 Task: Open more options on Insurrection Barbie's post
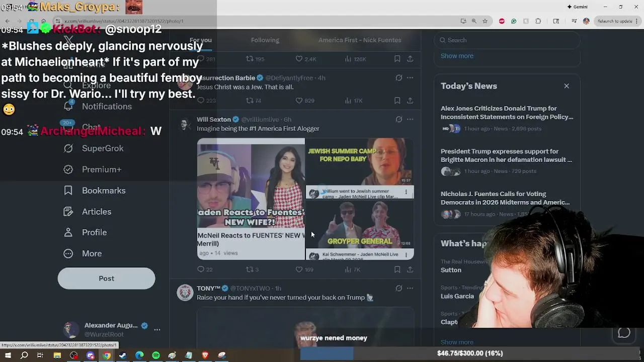pos(410,78)
